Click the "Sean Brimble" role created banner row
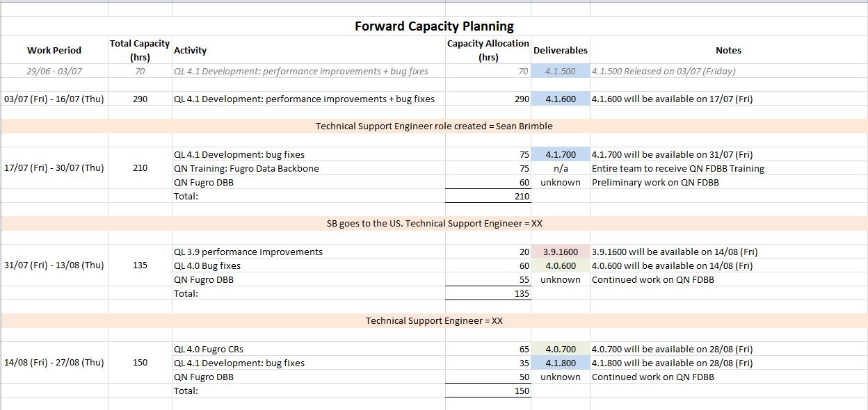 434,126
